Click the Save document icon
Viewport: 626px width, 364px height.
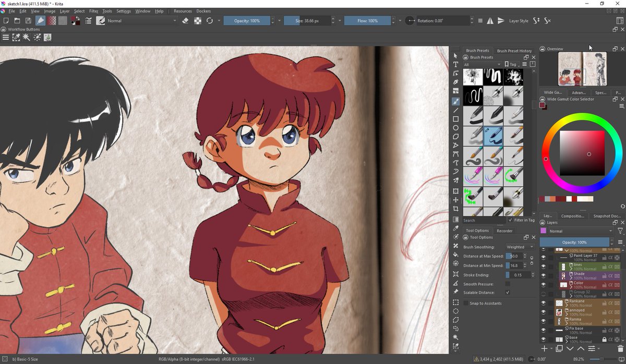[x=27, y=21]
